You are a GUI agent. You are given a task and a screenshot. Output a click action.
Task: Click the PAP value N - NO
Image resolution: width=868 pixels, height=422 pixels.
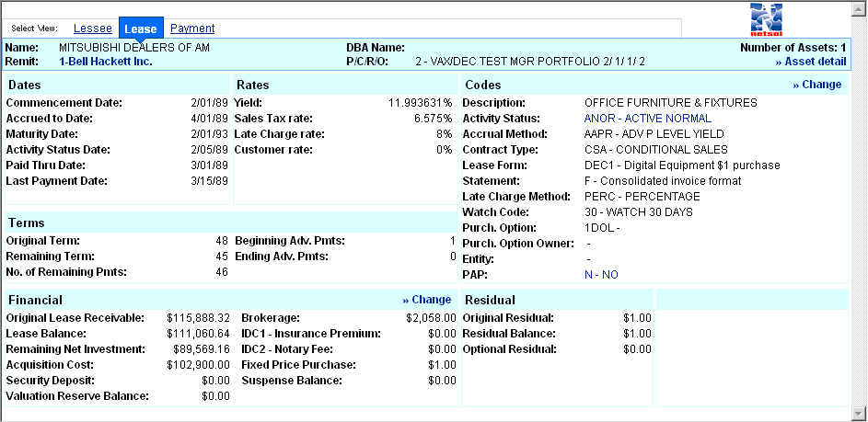601,274
